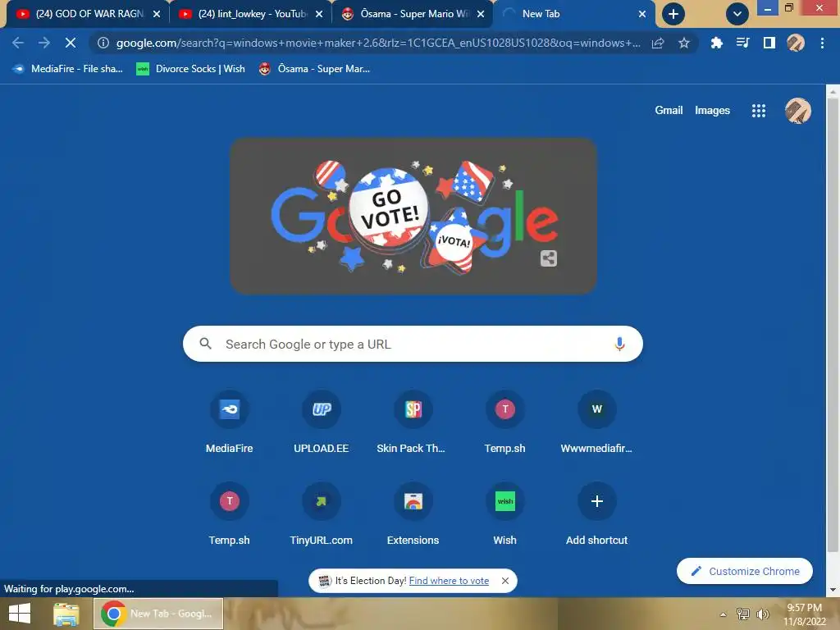Image resolution: width=840 pixels, height=630 pixels.
Task: Open the Extensions shortcut tile
Action: pyautogui.click(x=413, y=514)
